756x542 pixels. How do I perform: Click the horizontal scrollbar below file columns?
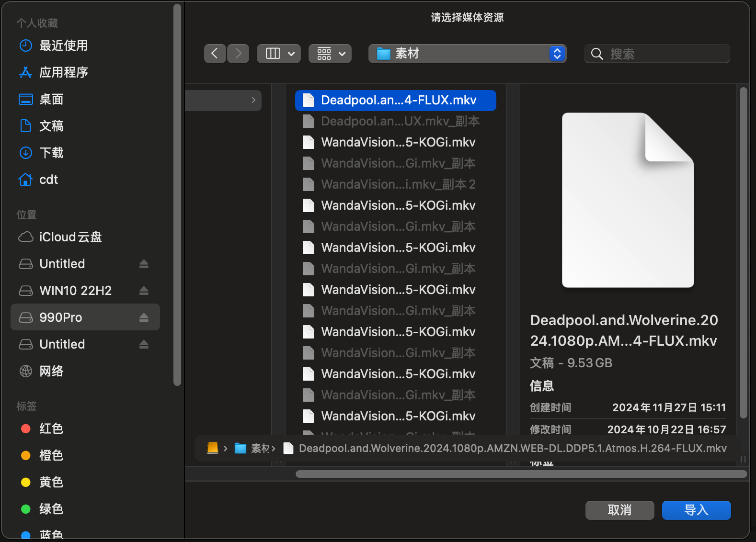click(521, 474)
